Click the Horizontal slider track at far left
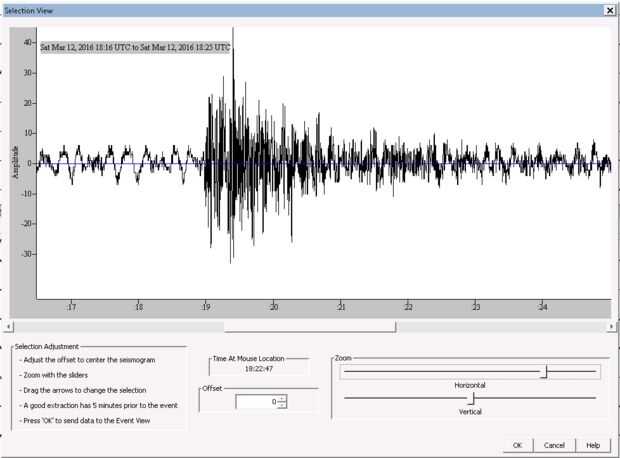The width and height of the screenshot is (620, 458). click(x=350, y=372)
